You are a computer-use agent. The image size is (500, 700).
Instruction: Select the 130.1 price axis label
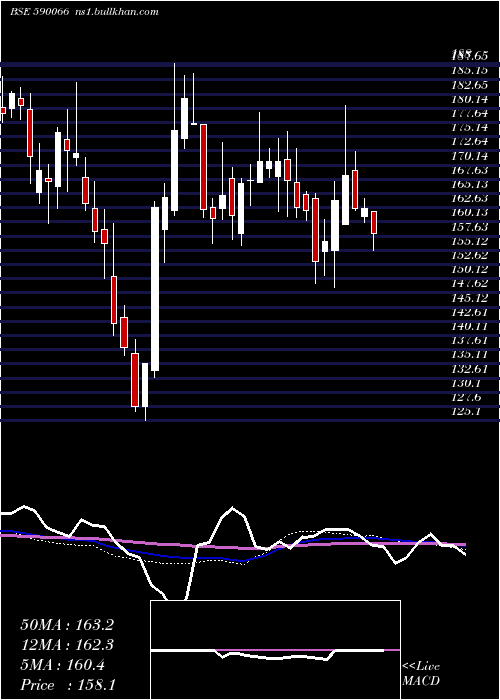[467, 383]
